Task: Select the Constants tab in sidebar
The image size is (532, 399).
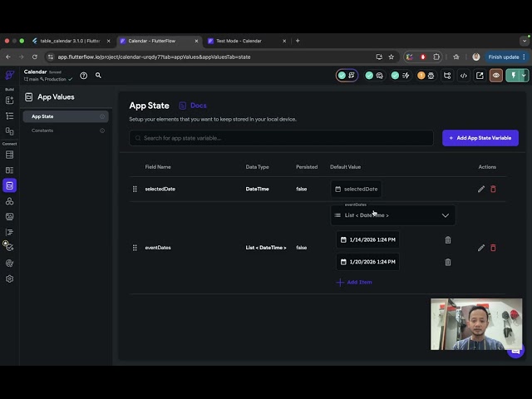Action: (x=42, y=131)
